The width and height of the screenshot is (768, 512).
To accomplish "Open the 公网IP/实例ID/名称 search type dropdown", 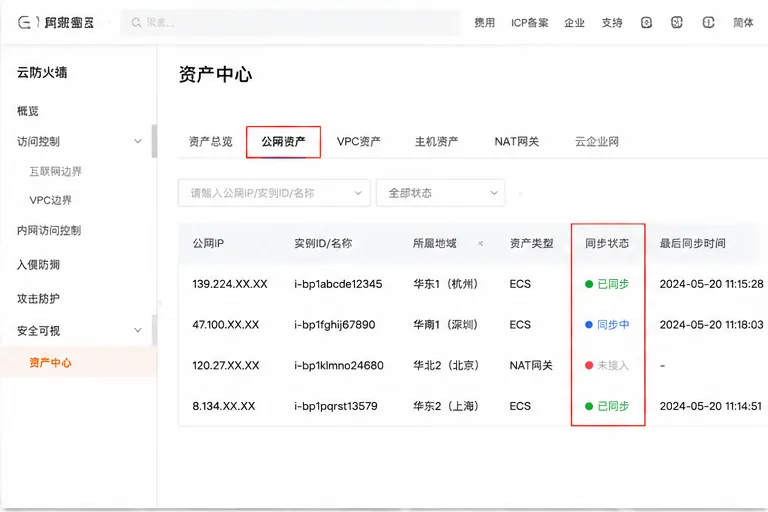I will 274,193.
